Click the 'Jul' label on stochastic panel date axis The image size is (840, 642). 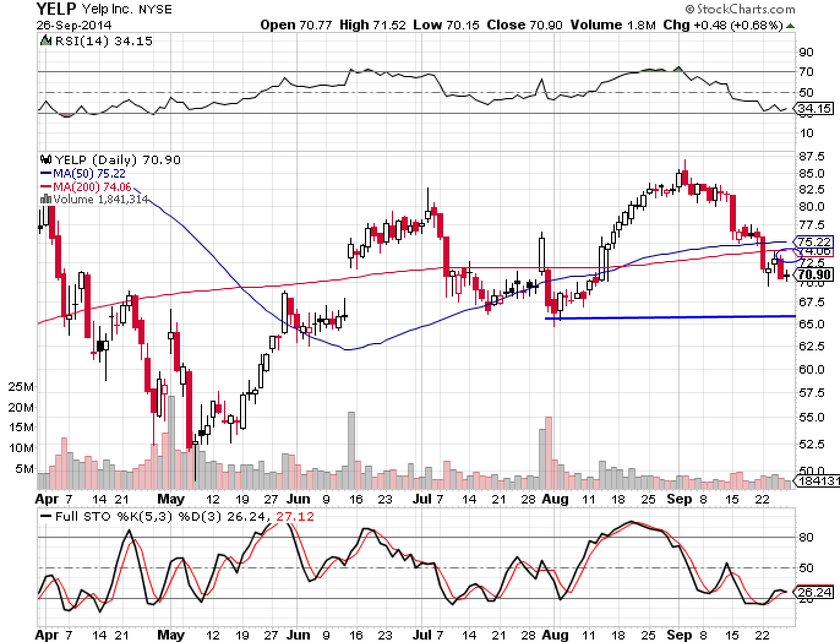pyautogui.click(x=421, y=634)
